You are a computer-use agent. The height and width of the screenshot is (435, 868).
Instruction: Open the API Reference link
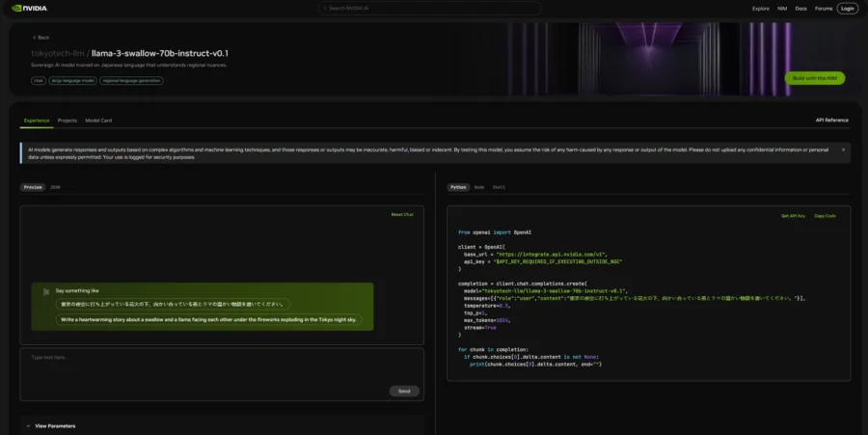(x=831, y=121)
